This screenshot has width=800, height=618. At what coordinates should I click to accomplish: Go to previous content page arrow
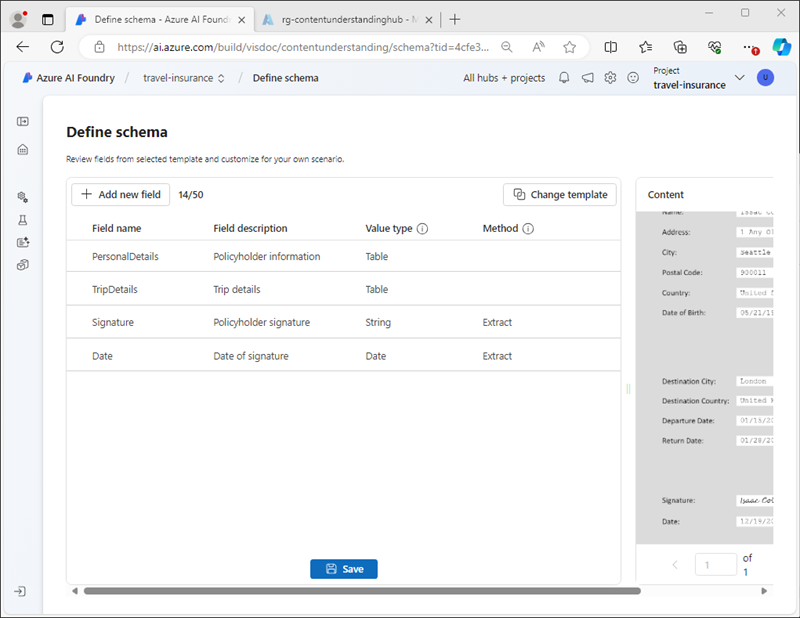coord(675,564)
